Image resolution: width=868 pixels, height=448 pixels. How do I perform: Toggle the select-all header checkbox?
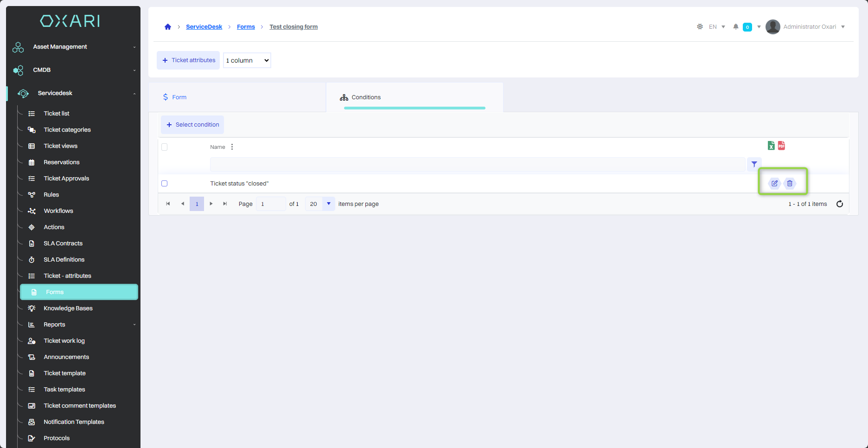165,147
